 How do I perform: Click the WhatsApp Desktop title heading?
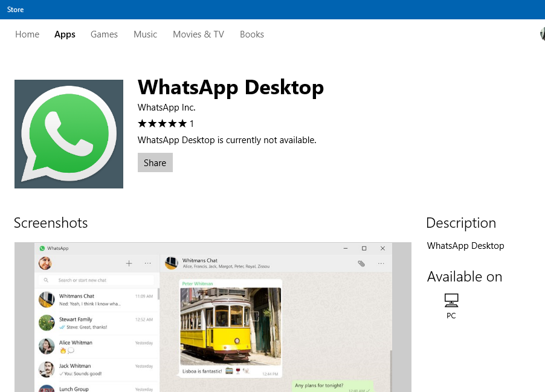coord(230,88)
